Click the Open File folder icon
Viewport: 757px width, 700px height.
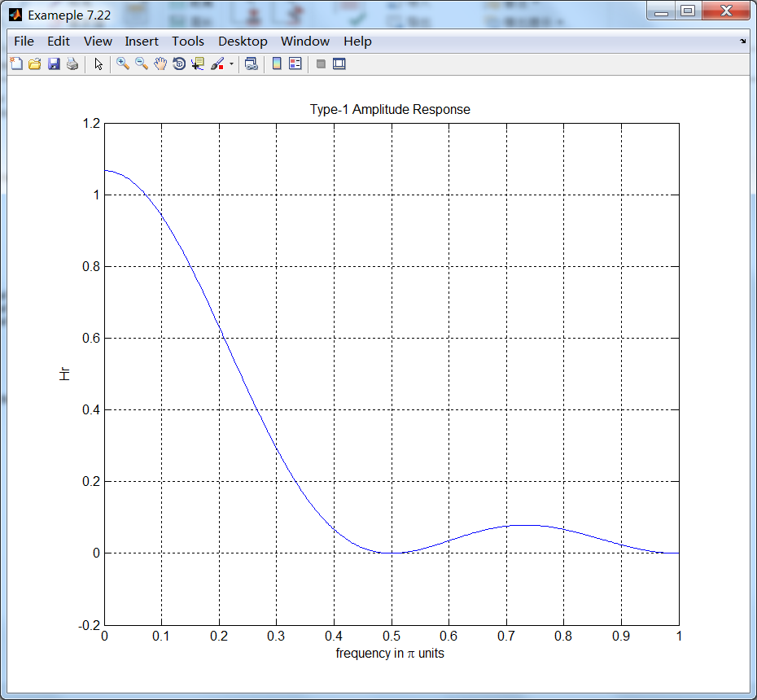tap(35, 63)
